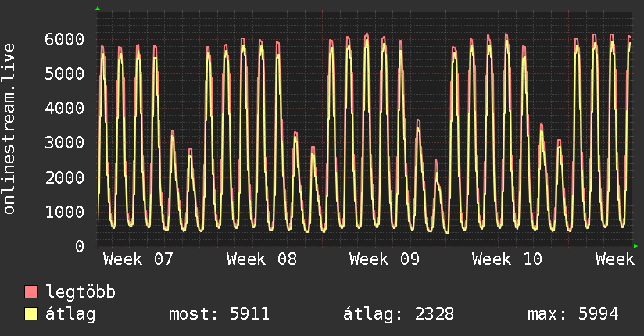The width and height of the screenshot is (644, 336).
Task: Select the legtöbb legend label
Action: pos(81,293)
